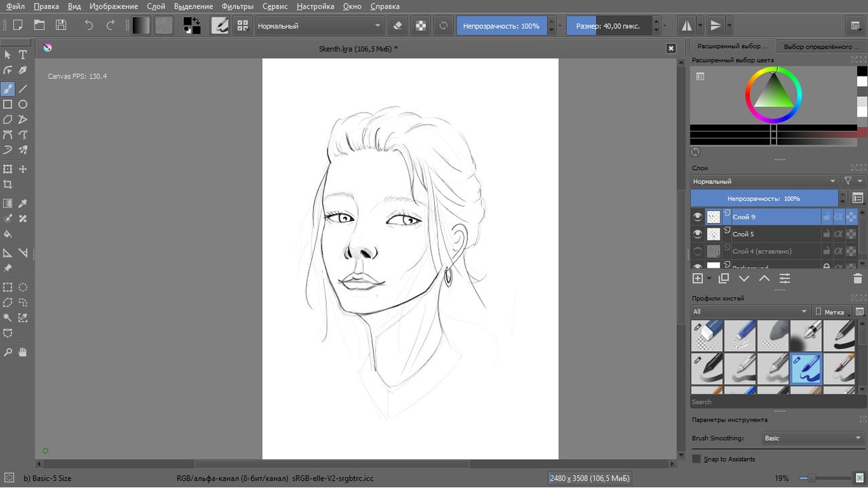Select the Text tool in toolbox
This screenshot has height=488, width=868.
click(23, 54)
